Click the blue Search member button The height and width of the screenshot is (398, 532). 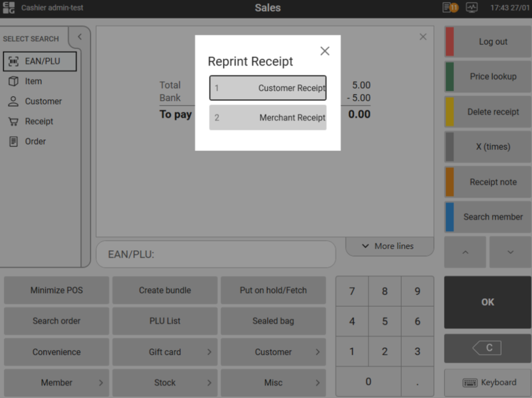(x=488, y=217)
